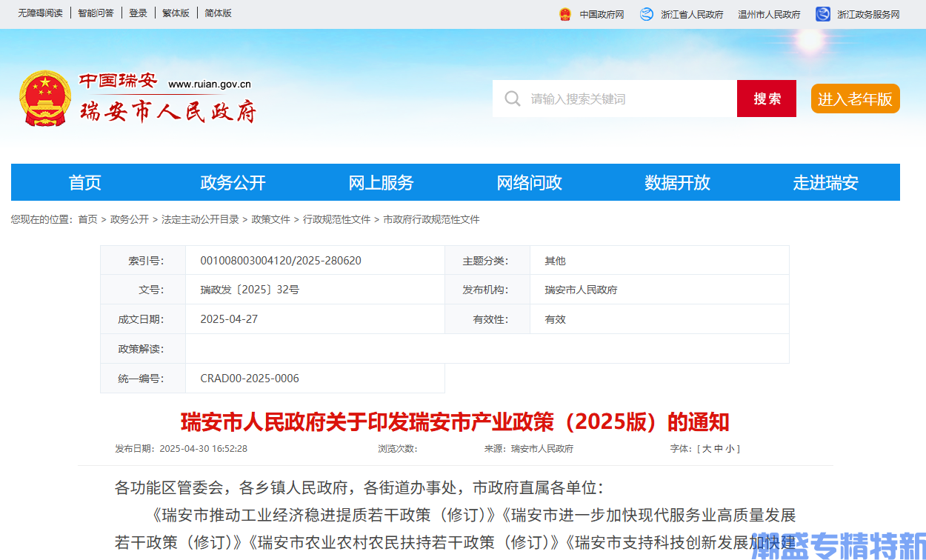The width and height of the screenshot is (926, 560).
Task: Click the 有效性 value 有效
Action: pos(555,319)
